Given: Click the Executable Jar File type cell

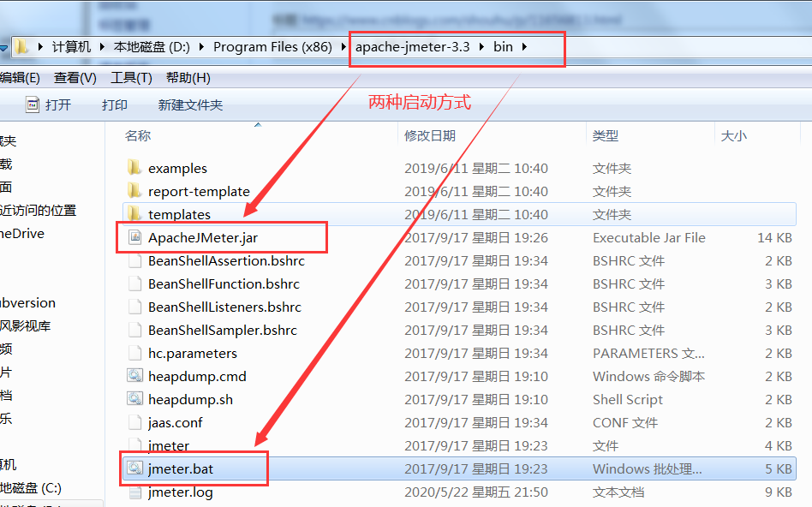Looking at the screenshot, I should pyautogui.click(x=649, y=238).
